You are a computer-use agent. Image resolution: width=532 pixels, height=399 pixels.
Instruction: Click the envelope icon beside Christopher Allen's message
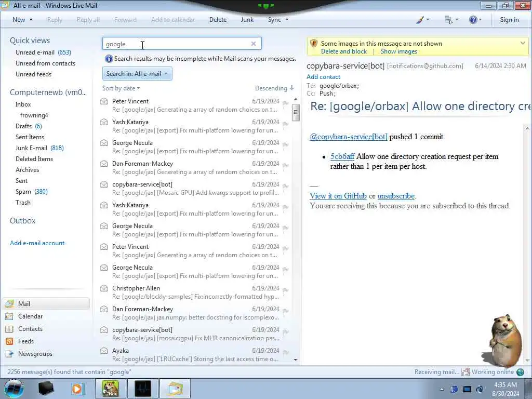pos(104,288)
